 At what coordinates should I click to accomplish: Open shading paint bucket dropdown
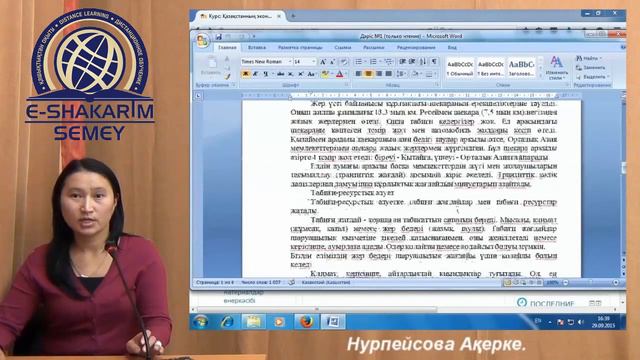(416, 74)
